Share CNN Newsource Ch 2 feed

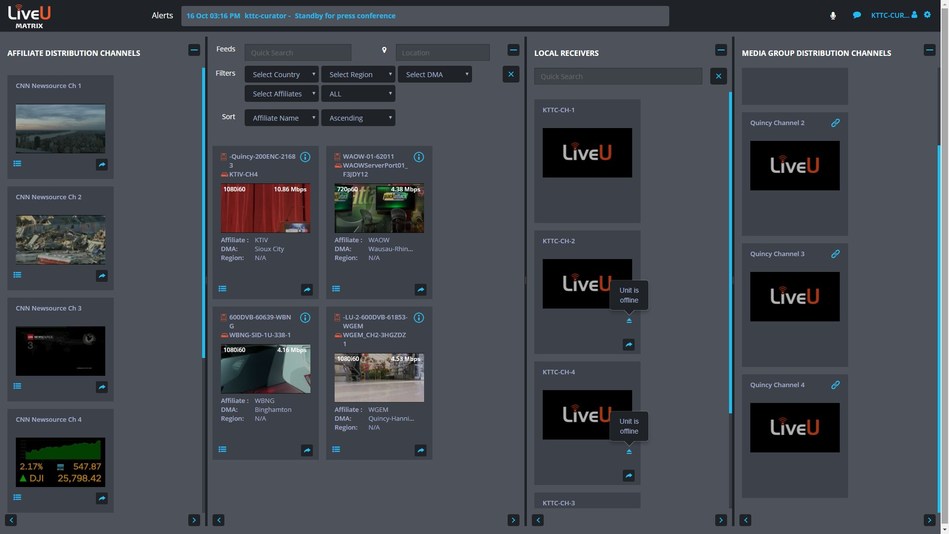102,275
